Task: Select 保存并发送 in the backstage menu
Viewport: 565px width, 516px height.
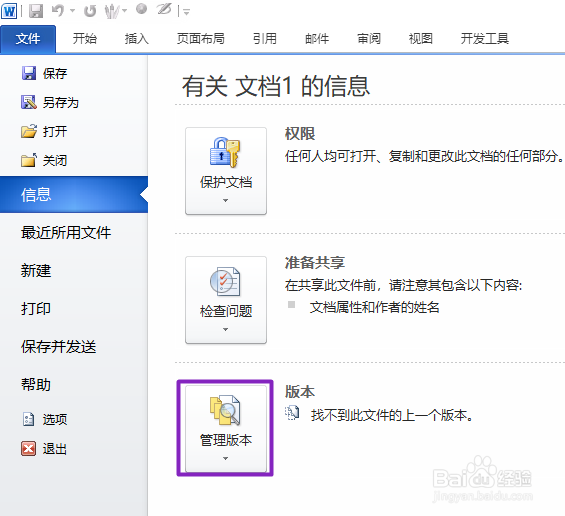Action: point(58,347)
